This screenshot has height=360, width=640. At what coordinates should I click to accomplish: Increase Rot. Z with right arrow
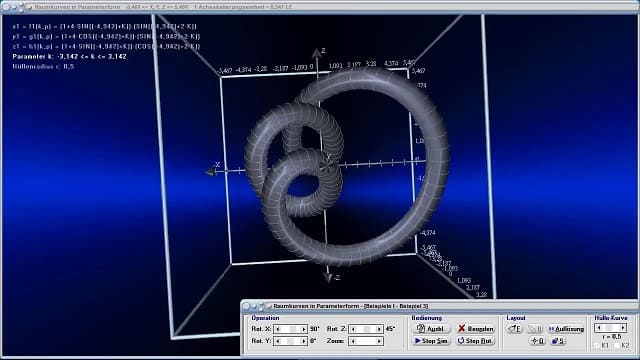point(379,329)
